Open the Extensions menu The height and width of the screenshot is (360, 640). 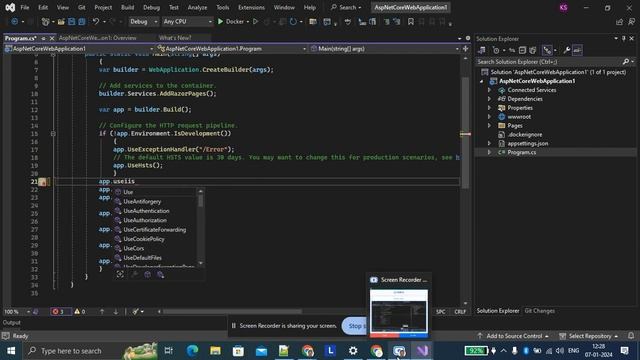click(251, 7)
